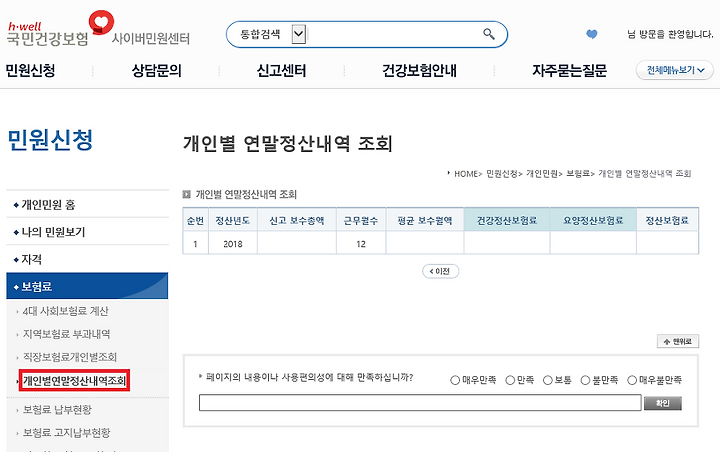Image resolution: width=720 pixels, height=452 pixels.
Task: Open 4대 사회보험료 계산 submenu
Action: pyautogui.click(x=65, y=311)
